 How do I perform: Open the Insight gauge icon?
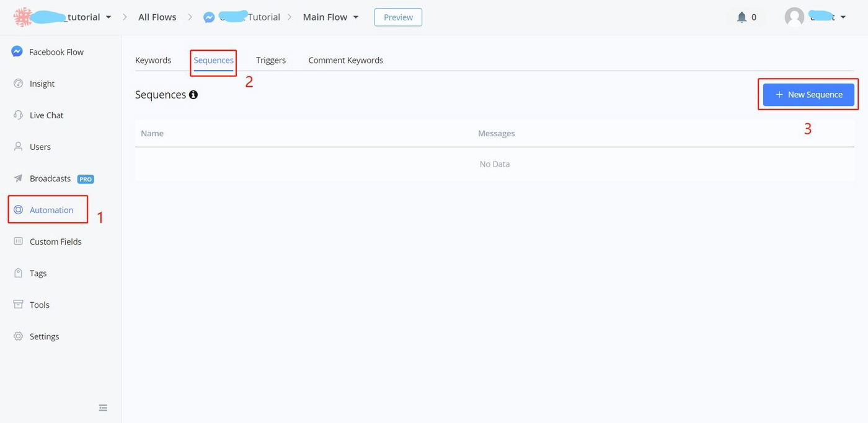18,84
